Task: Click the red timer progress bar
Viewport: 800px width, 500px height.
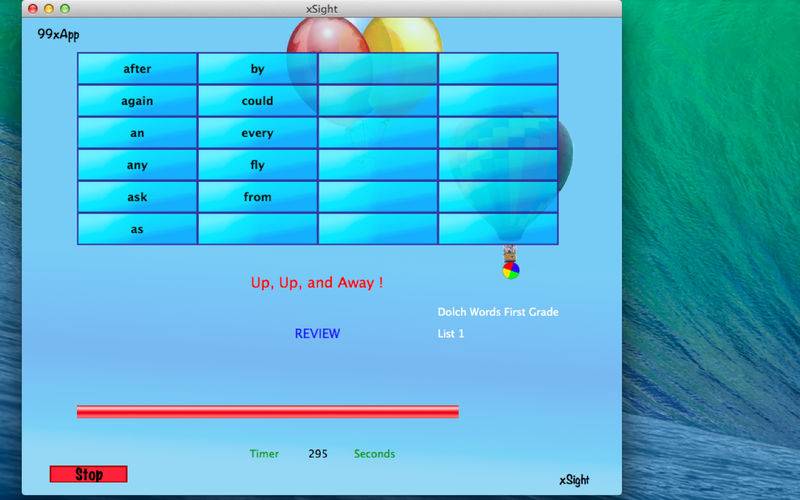Action: coord(268,412)
